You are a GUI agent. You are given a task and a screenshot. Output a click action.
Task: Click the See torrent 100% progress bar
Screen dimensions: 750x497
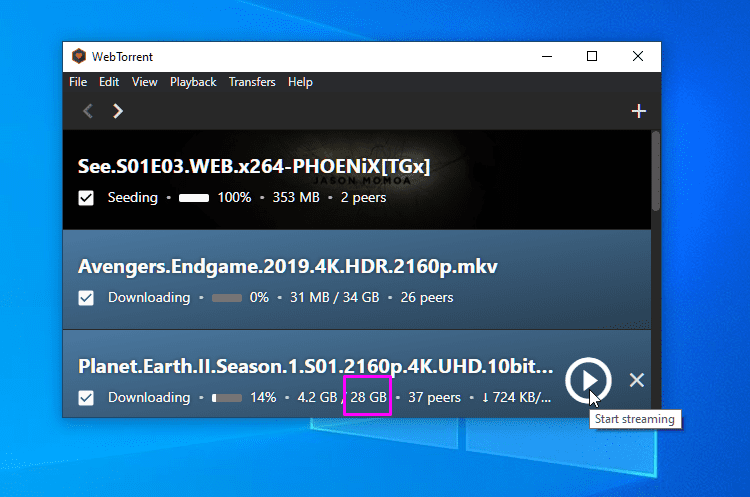(194, 198)
